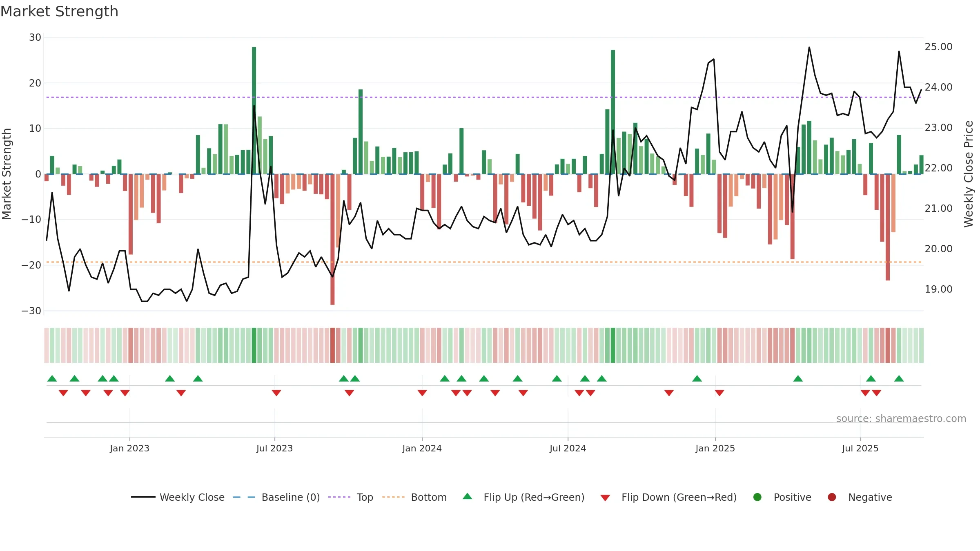Screen dimensions: 980x551
Task: Click the Jul 2023 axis label
Action: click(274, 449)
